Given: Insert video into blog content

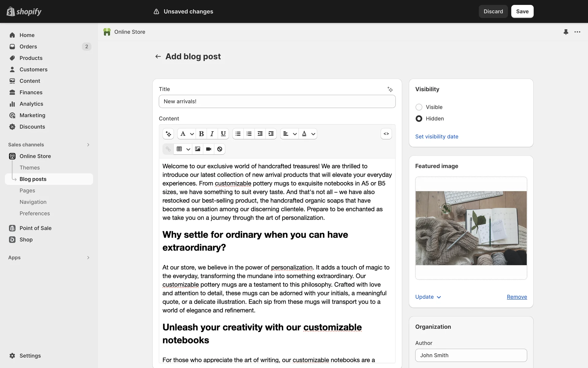Looking at the screenshot, I should tap(209, 149).
